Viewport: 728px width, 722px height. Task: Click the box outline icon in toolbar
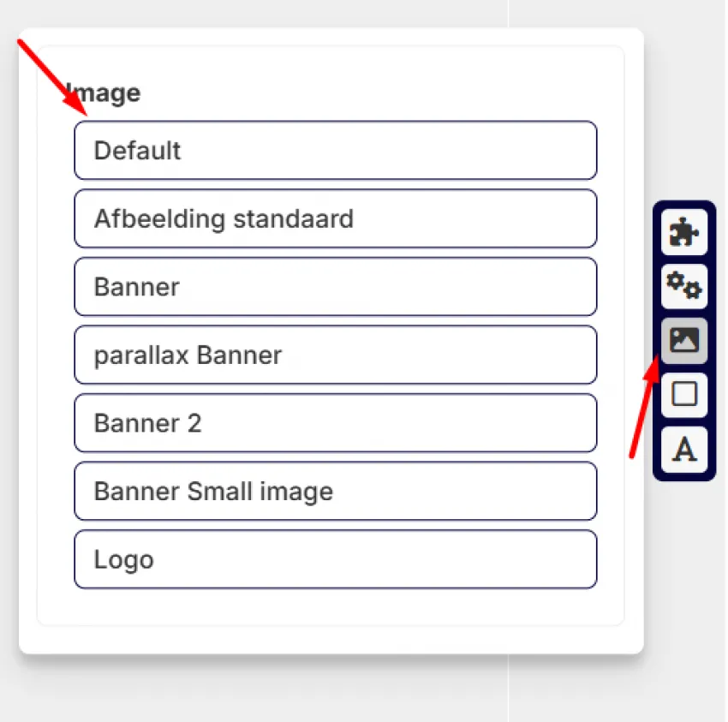click(x=684, y=394)
